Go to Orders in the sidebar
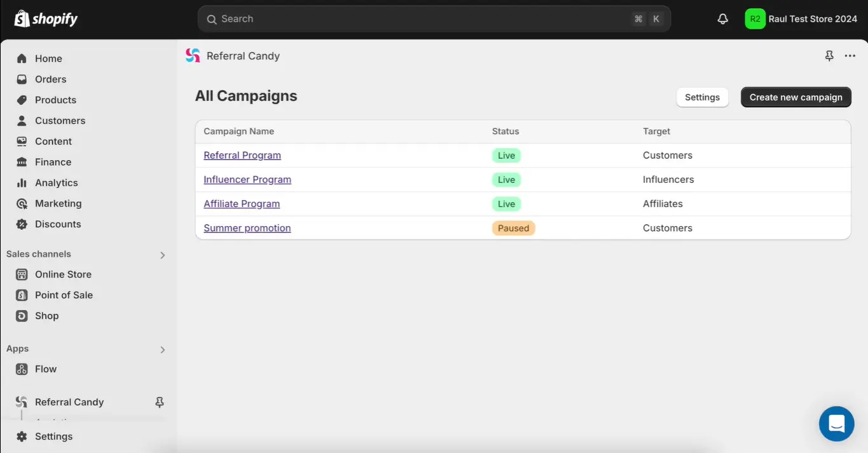Screen dimensions: 868x453 50,79
